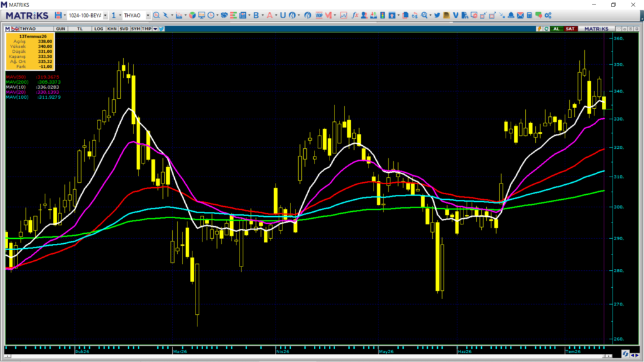Click the green AL buy button
This screenshot has width=644, height=362.
point(556,29)
